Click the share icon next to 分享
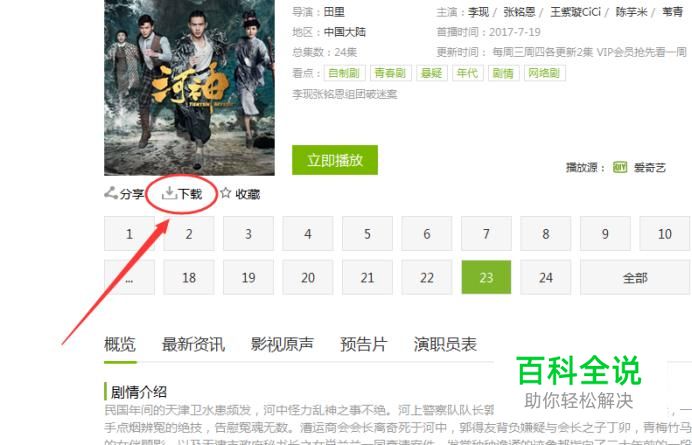This screenshot has width=692, height=445. click(111, 193)
